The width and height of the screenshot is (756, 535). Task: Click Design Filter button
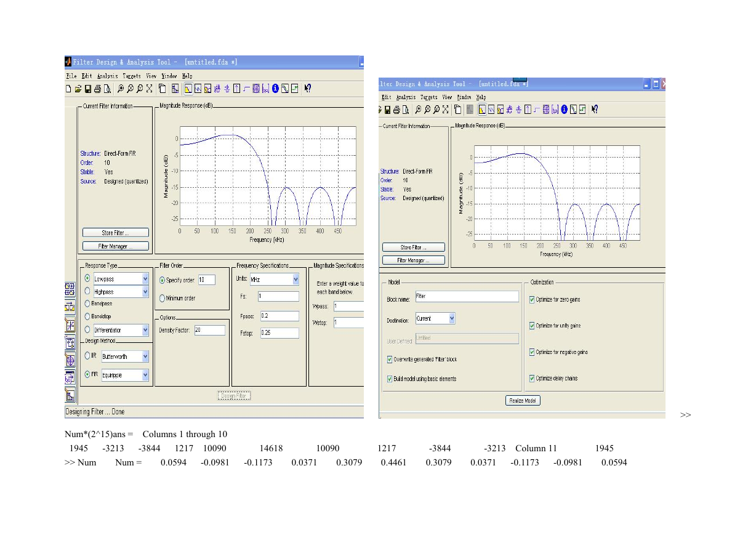[234, 396]
